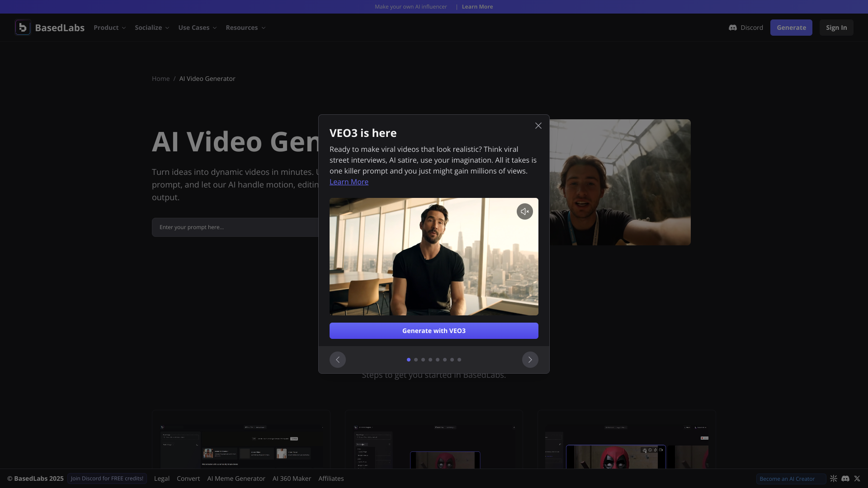
Task: Click the BasedLabs logo icon
Action: click(23, 28)
